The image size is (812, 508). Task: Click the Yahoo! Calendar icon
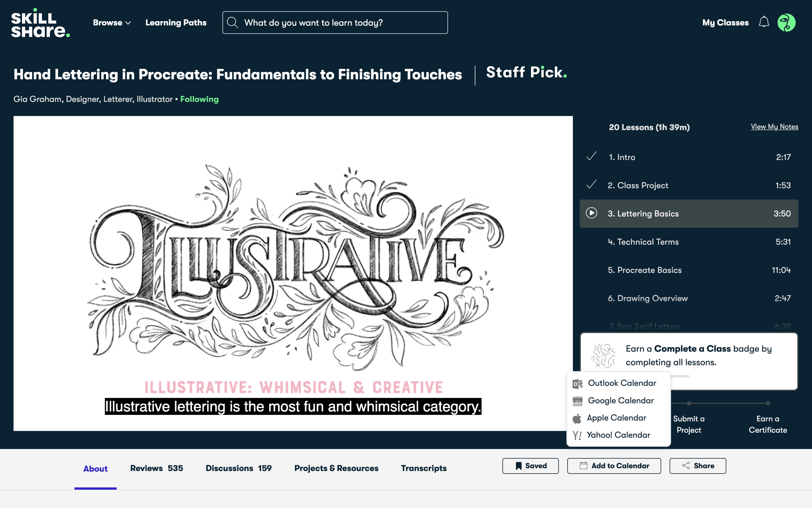pos(577,435)
